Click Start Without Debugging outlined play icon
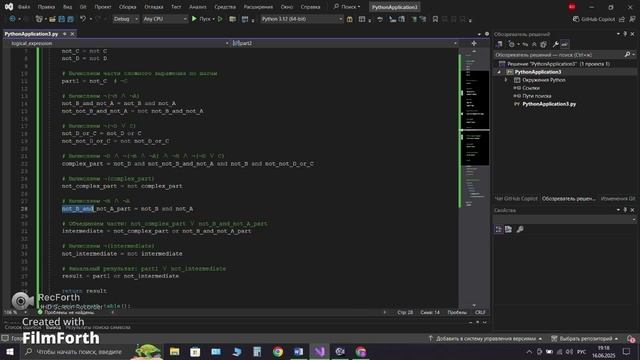640x360 pixels. tap(220, 19)
